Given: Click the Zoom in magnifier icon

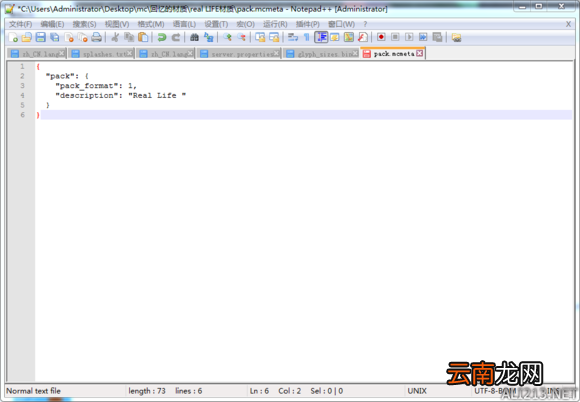Looking at the screenshot, I should point(227,37).
